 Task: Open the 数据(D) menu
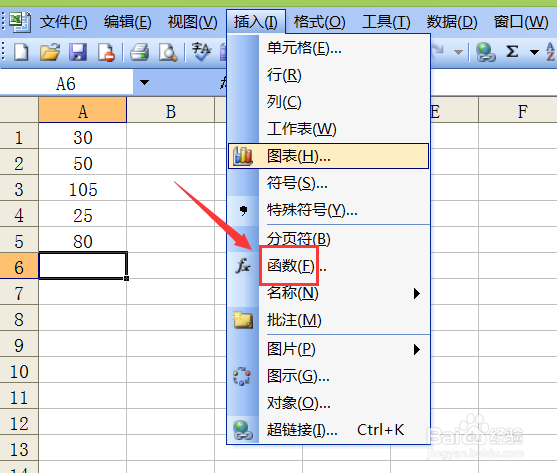point(452,22)
